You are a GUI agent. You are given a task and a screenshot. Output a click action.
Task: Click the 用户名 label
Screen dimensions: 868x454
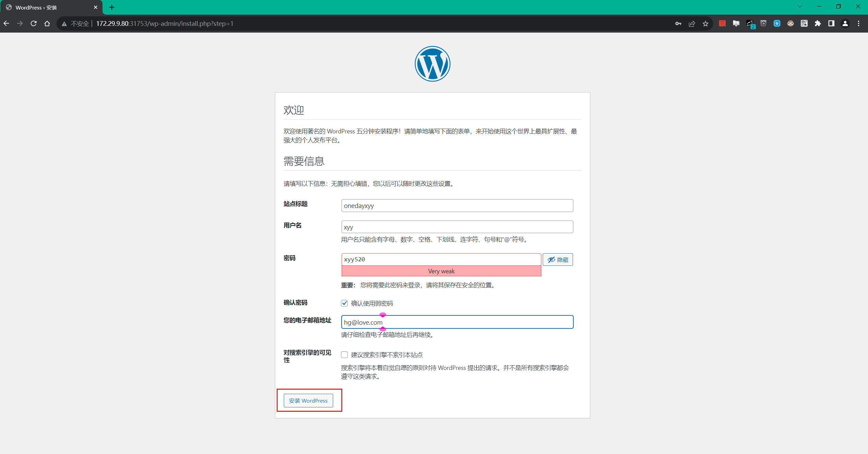click(x=293, y=225)
